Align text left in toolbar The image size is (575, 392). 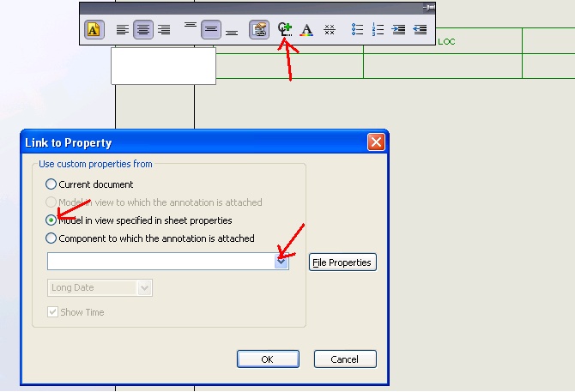coord(123,30)
